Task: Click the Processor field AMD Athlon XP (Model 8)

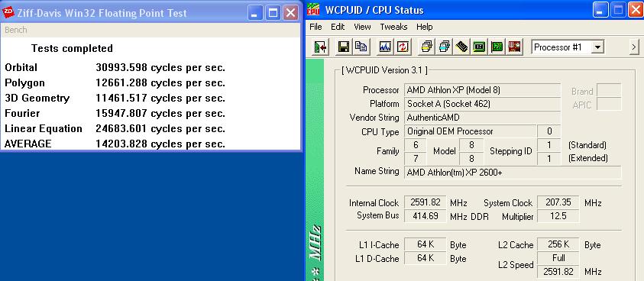Action: (483, 90)
